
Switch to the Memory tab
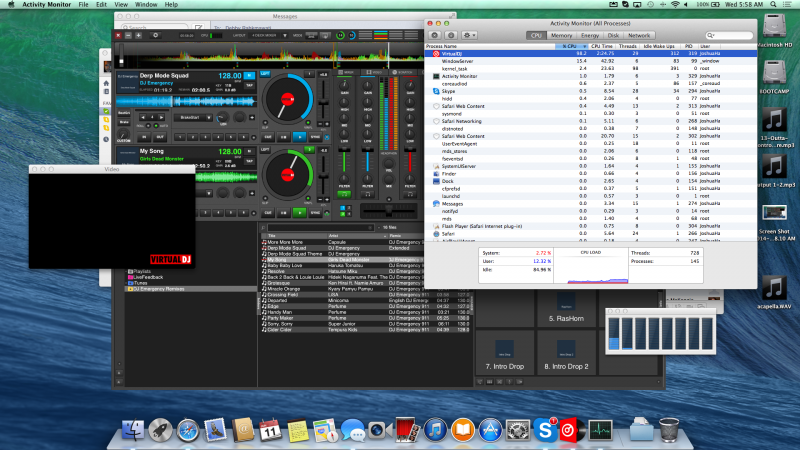562,35
